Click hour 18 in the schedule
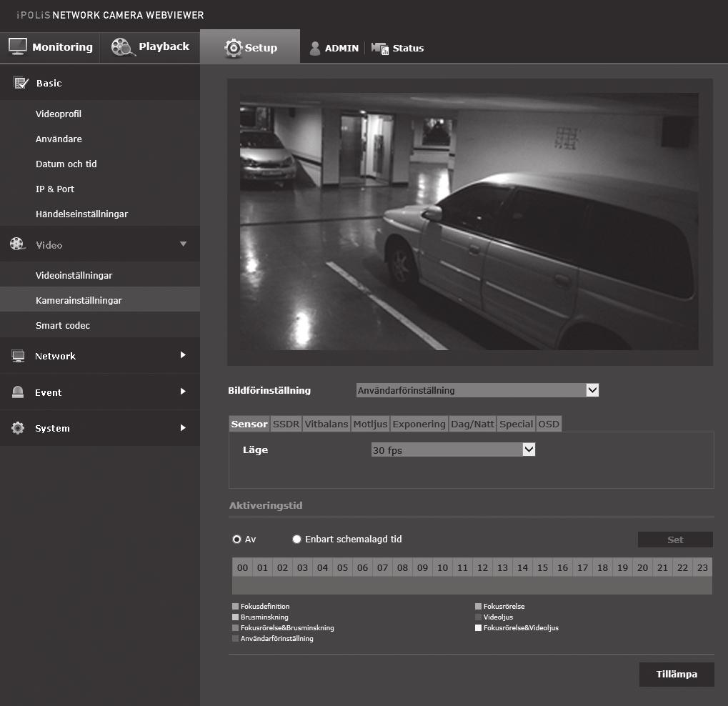728x706 pixels. [603, 567]
